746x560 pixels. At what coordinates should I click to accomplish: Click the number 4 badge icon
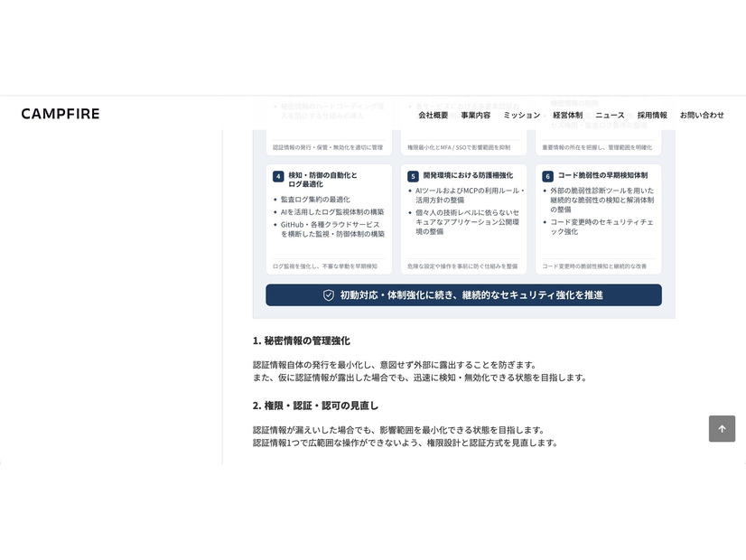278,176
